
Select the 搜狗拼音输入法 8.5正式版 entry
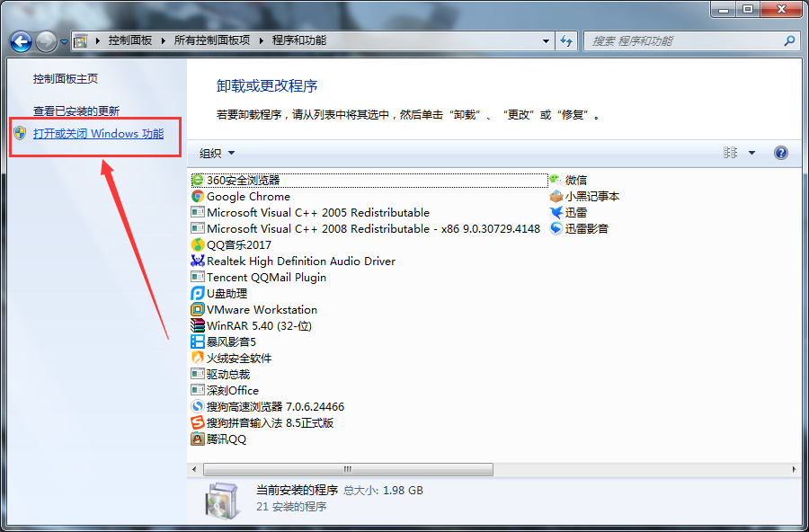coord(262,422)
